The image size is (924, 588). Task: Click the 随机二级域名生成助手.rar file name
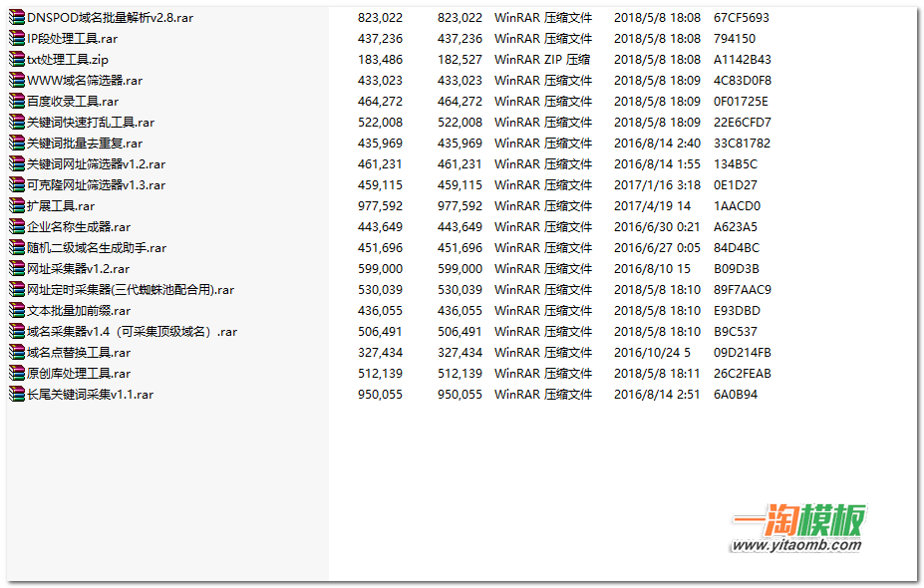tap(97, 247)
